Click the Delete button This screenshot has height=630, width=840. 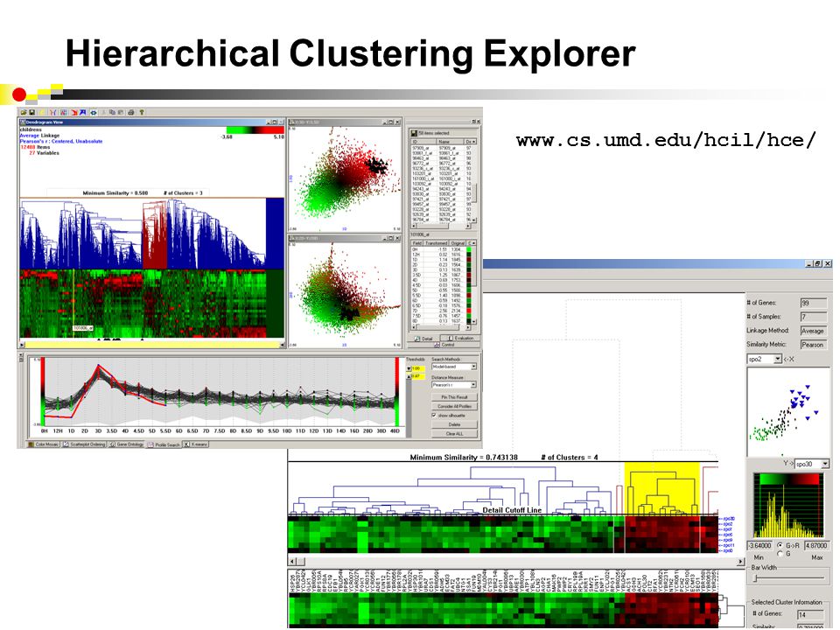[454, 424]
